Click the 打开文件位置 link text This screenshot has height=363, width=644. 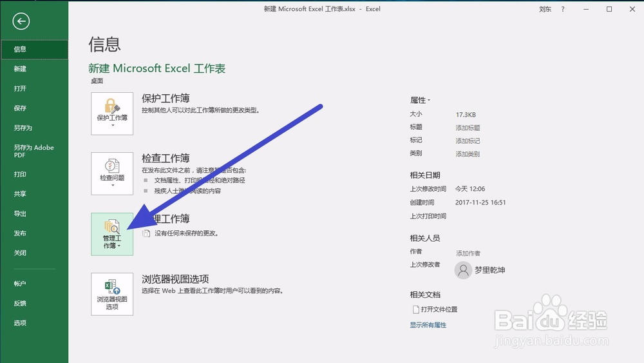(439, 309)
